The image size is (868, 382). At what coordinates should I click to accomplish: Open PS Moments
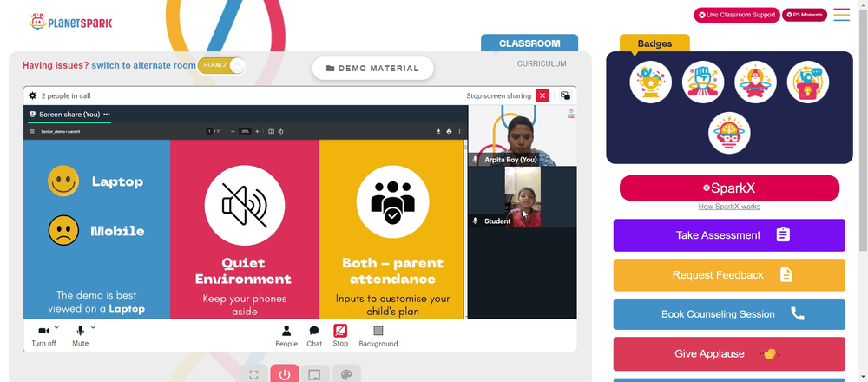pyautogui.click(x=805, y=15)
